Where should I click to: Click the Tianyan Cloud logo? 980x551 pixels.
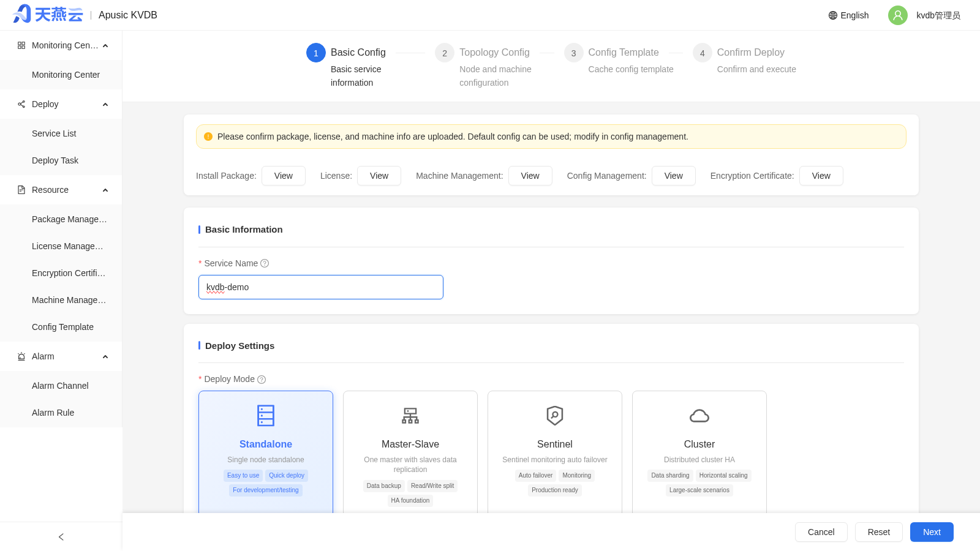(x=48, y=14)
